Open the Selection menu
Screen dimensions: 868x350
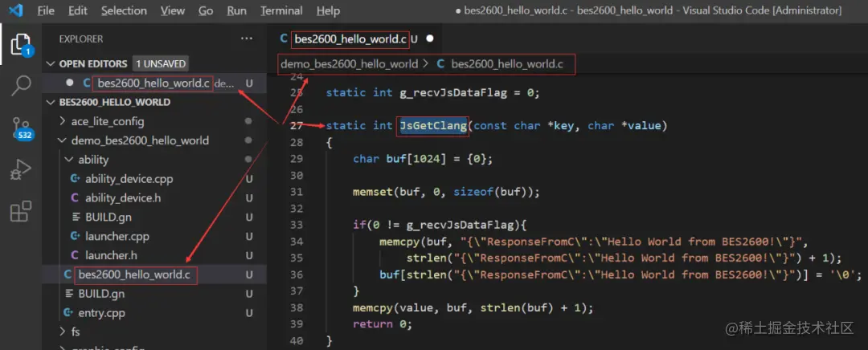coord(124,10)
